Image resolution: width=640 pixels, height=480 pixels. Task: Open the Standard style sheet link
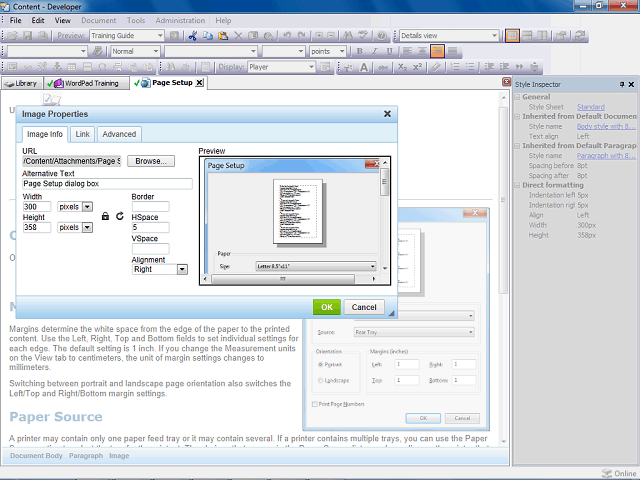coord(591,107)
